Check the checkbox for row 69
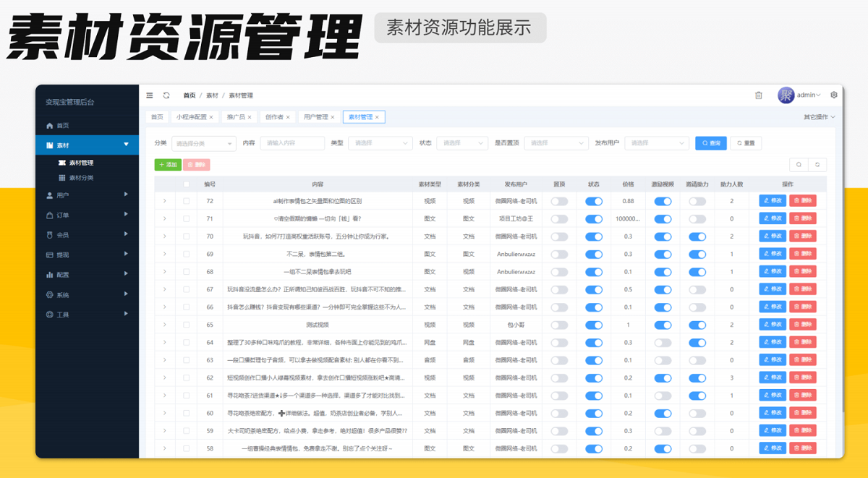 (x=187, y=255)
